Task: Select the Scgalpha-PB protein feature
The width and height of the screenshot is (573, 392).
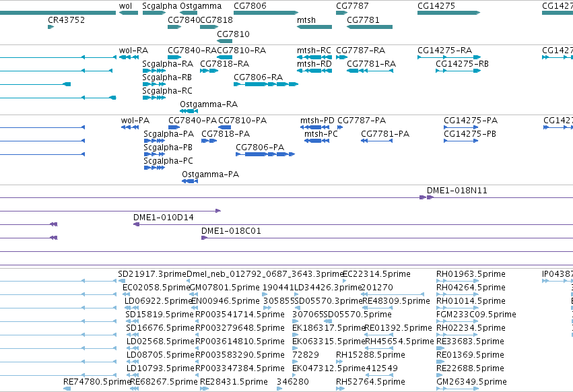Action: point(155,154)
